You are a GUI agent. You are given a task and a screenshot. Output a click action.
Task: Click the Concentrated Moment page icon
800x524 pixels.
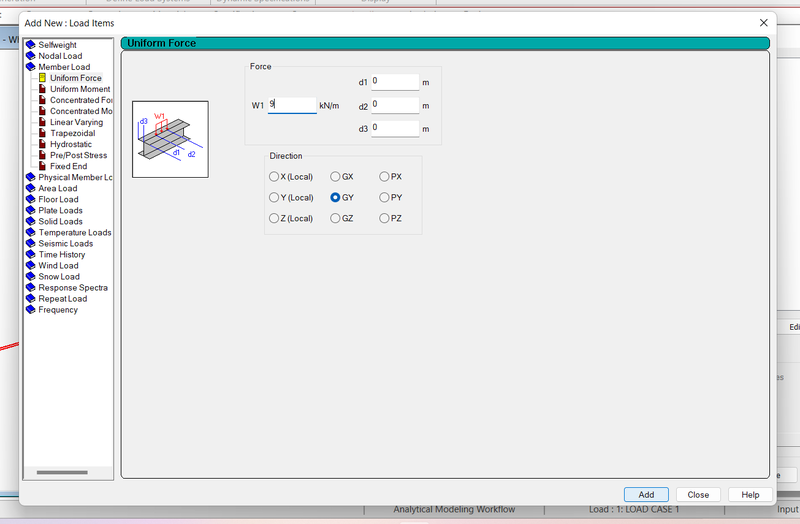(42, 111)
